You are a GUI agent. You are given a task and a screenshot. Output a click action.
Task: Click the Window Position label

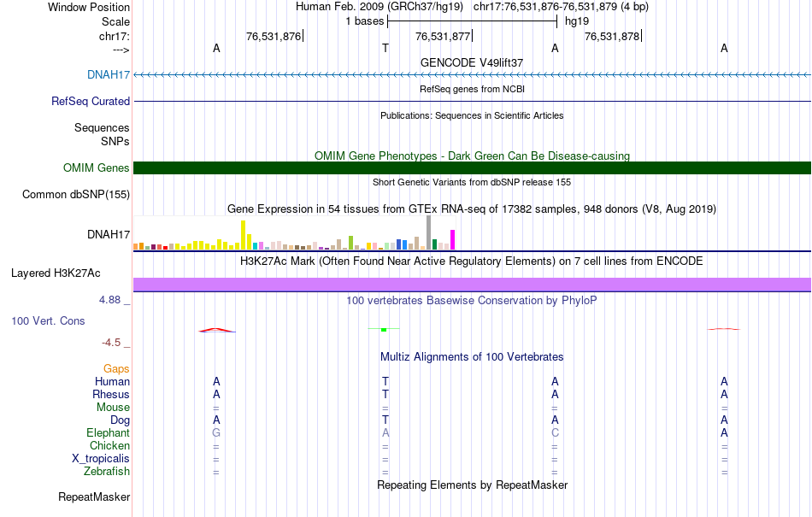(89, 7)
